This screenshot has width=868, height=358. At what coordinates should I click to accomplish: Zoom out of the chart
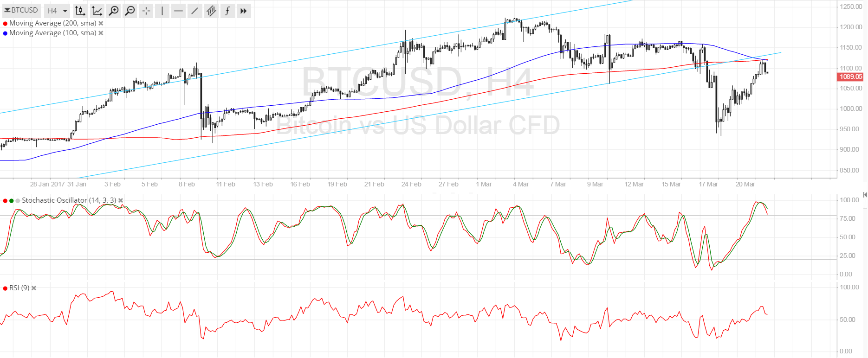tap(130, 11)
